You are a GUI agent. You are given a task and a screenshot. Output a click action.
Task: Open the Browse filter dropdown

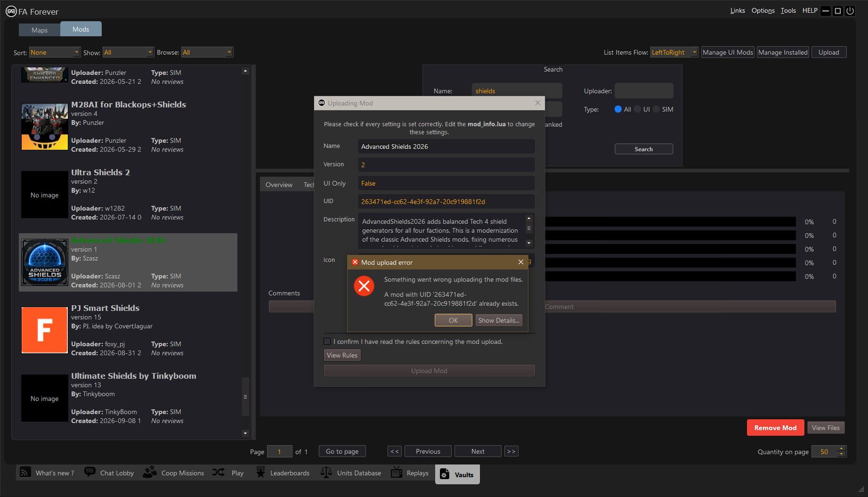coord(207,52)
